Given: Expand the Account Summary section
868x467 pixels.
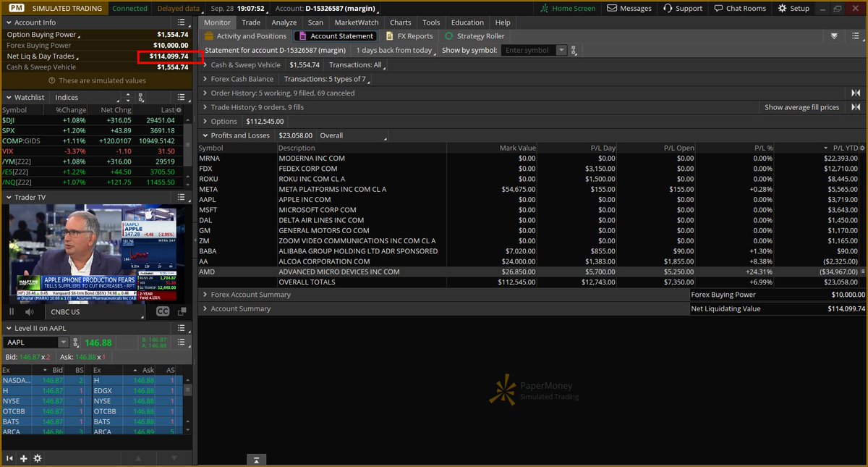Looking at the screenshot, I should [205, 308].
